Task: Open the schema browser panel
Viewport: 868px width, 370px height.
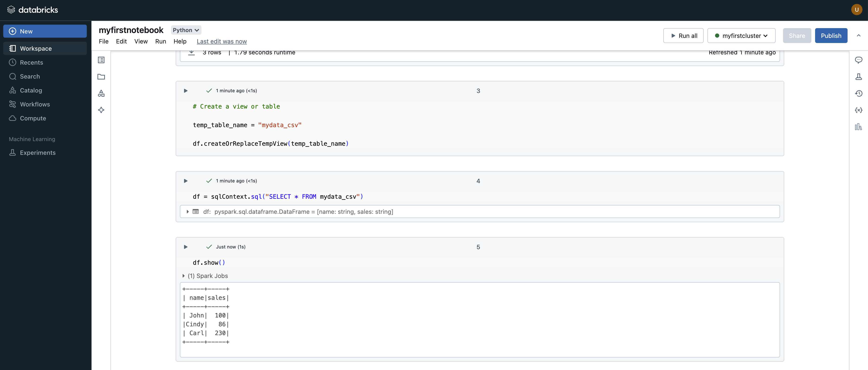Action: coord(101,93)
